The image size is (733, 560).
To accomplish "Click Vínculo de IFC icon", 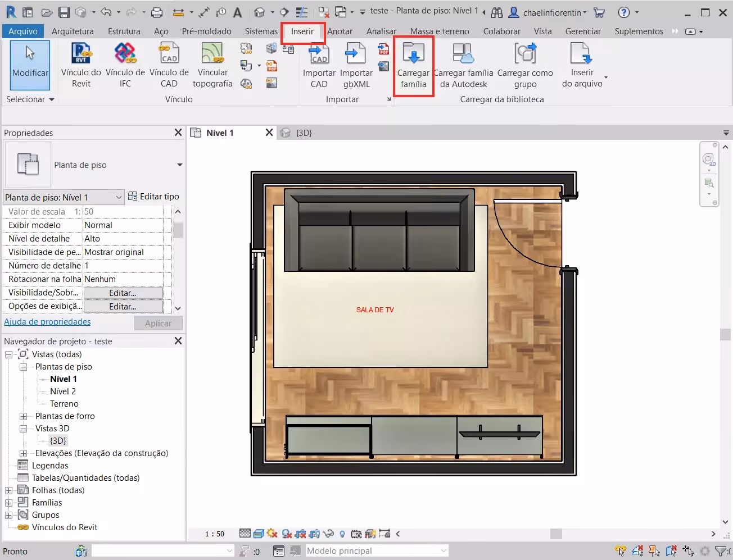I will click(125, 54).
